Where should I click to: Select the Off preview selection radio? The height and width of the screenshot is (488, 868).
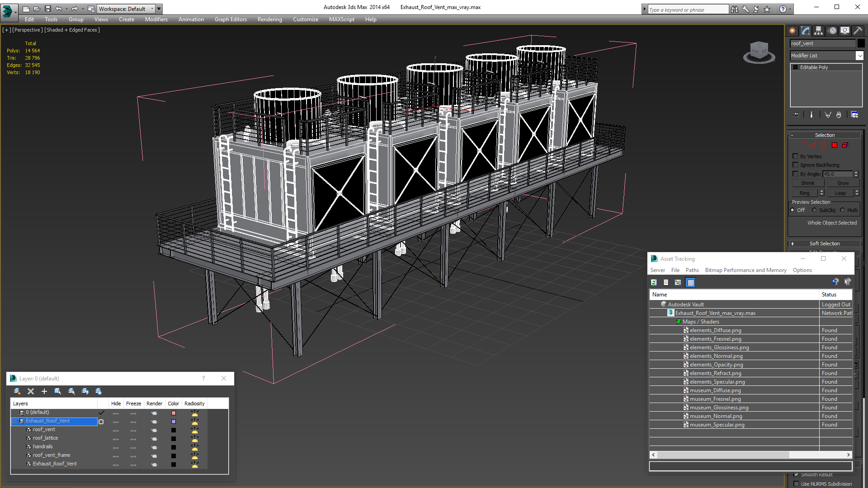(793, 210)
